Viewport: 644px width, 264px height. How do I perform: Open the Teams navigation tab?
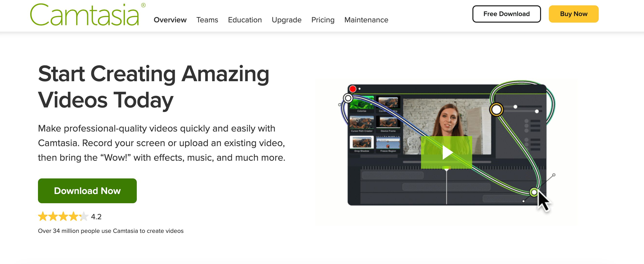click(x=207, y=20)
